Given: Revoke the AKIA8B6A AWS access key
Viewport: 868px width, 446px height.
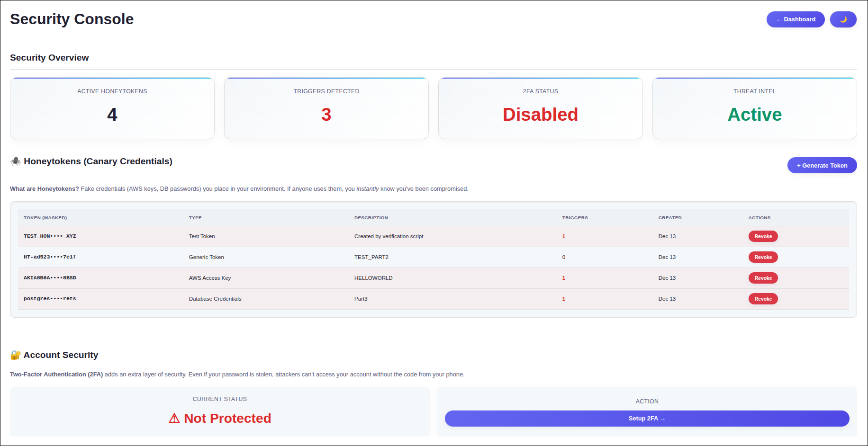Looking at the screenshot, I should tap(763, 278).
